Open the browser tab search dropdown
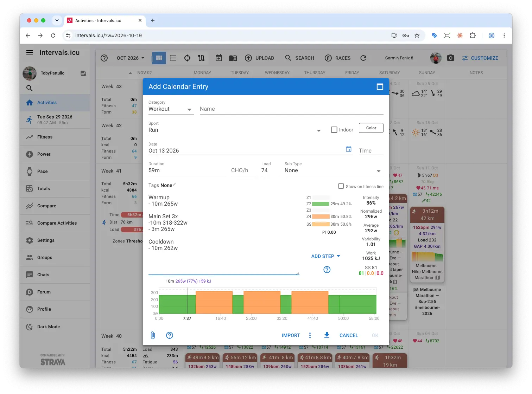Screen dimensions: 532x394 coord(57,20)
